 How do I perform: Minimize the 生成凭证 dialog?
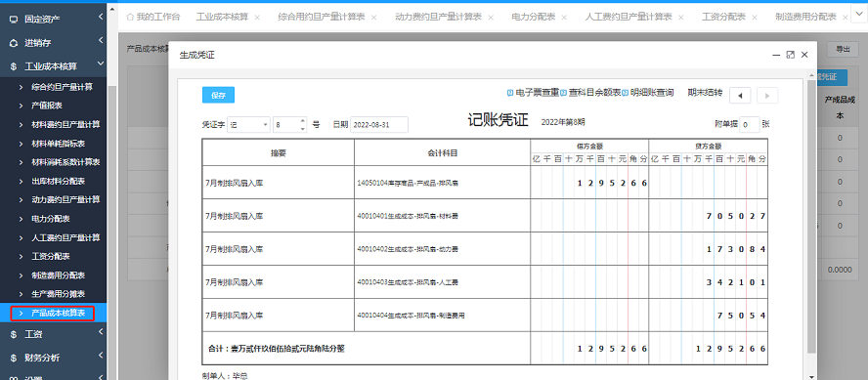(x=777, y=55)
